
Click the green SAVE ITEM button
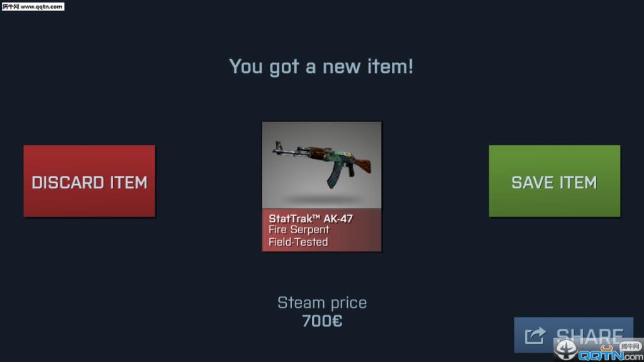point(555,181)
